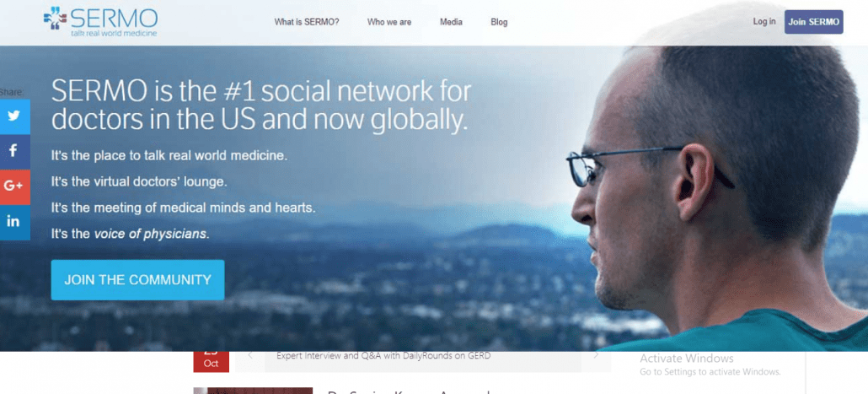Select Media in the navigation bar
This screenshot has height=394, width=868.
pyautogui.click(x=451, y=22)
